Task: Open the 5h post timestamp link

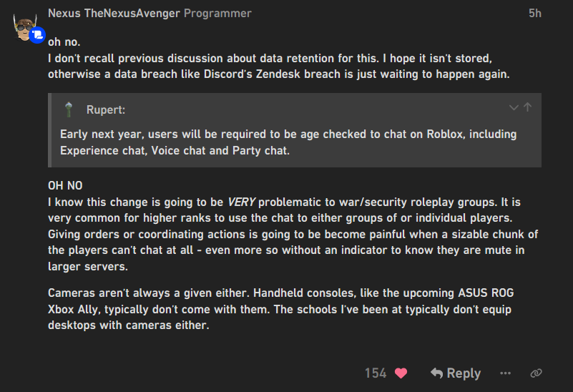Action: (534, 14)
